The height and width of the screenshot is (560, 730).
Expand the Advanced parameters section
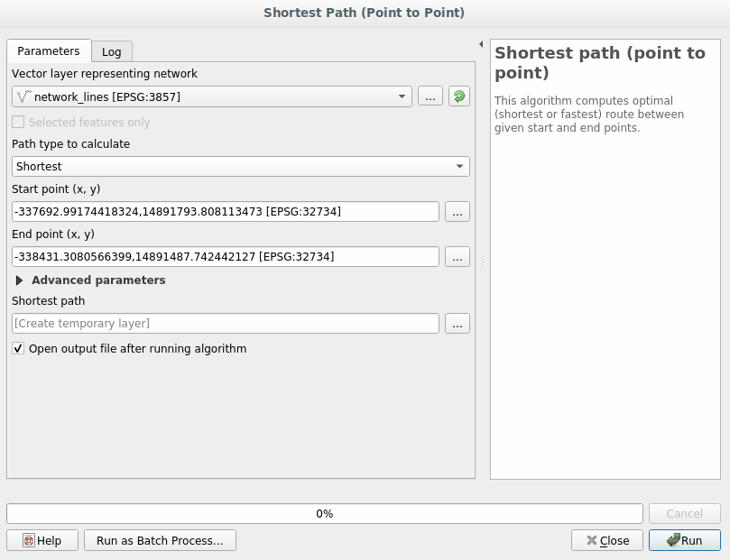click(20, 280)
